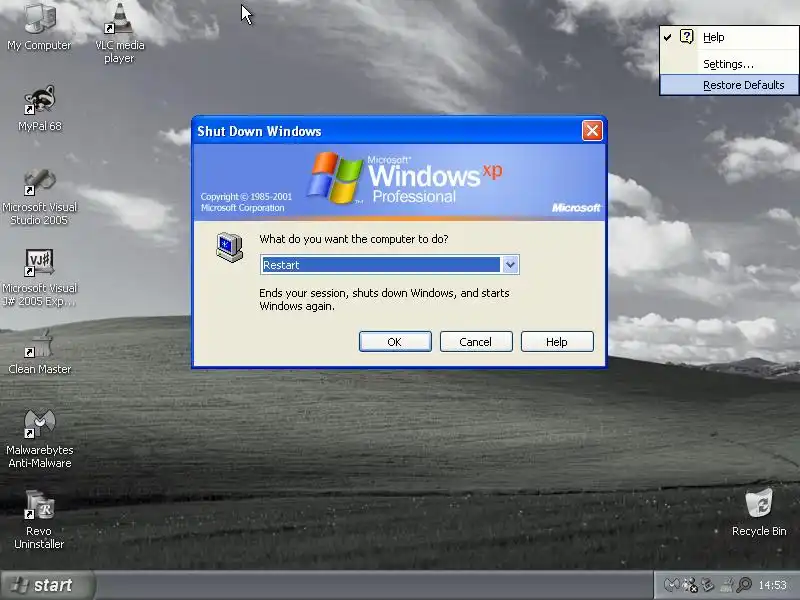Select the Visual J# 2005 Express icon
This screenshot has width=800, height=600.
click(39, 278)
